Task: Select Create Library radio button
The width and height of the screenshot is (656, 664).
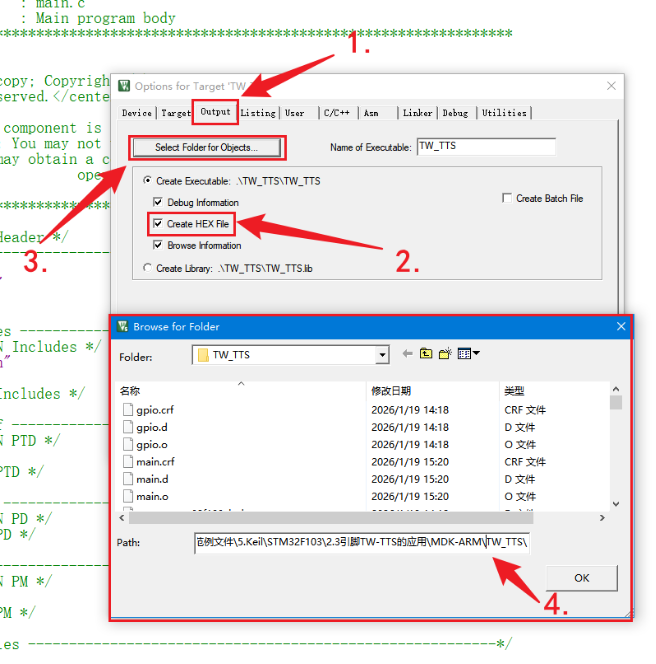Action: [x=147, y=268]
